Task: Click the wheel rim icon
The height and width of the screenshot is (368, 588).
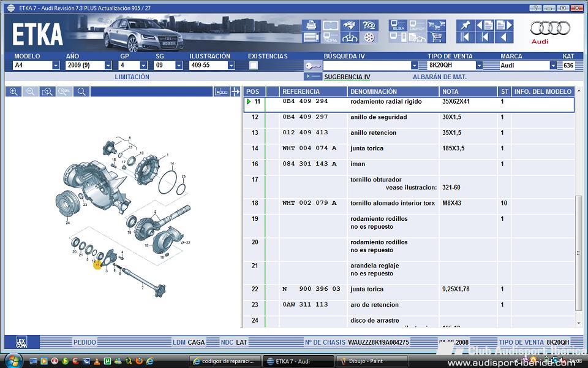Action: [x=369, y=37]
